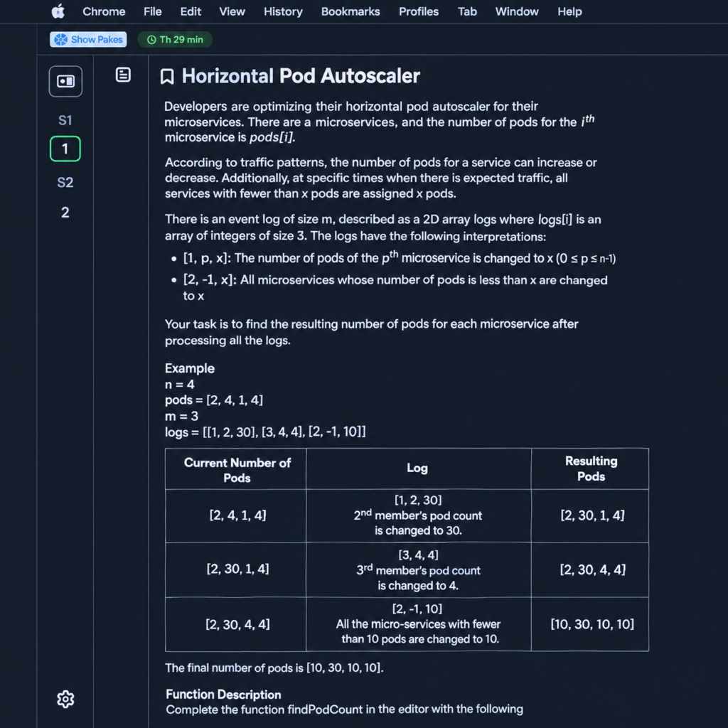Click 'The final number of pods' sentence
728x728 pixels.
(x=274, y=668)
